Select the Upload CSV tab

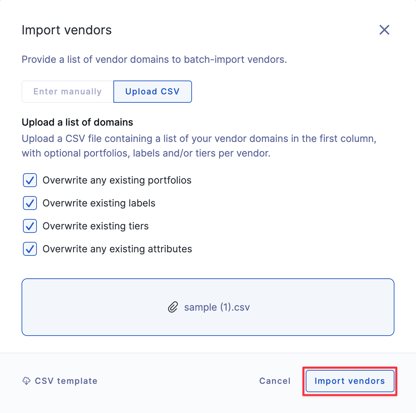[x=152, y=91]
